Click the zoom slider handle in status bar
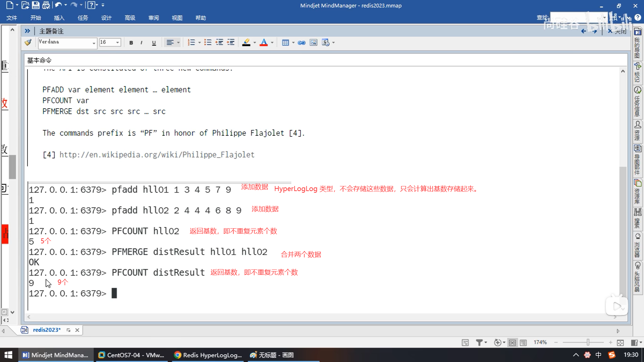The width and height of the screenshot is (644, 362). point(588,342)
